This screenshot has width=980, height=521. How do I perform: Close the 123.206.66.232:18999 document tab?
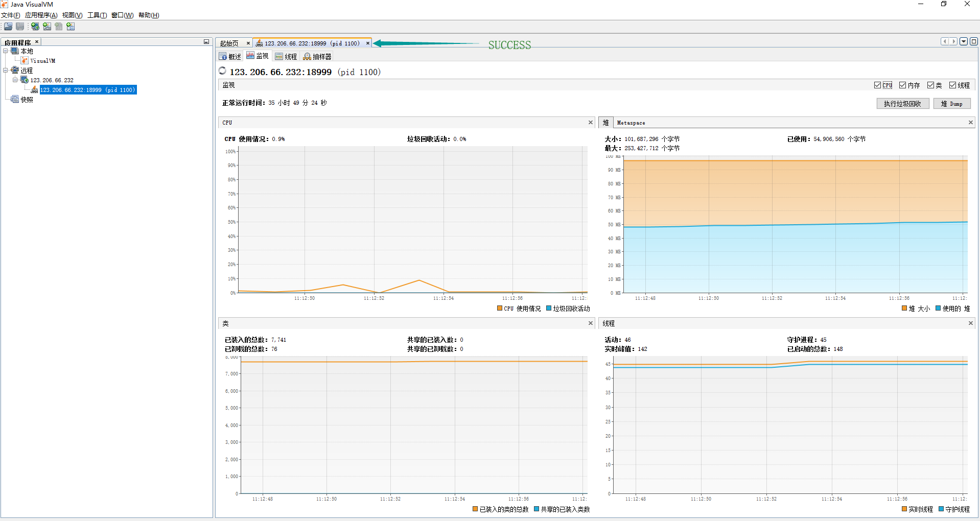pyautogui.click(x=368, y=43)
